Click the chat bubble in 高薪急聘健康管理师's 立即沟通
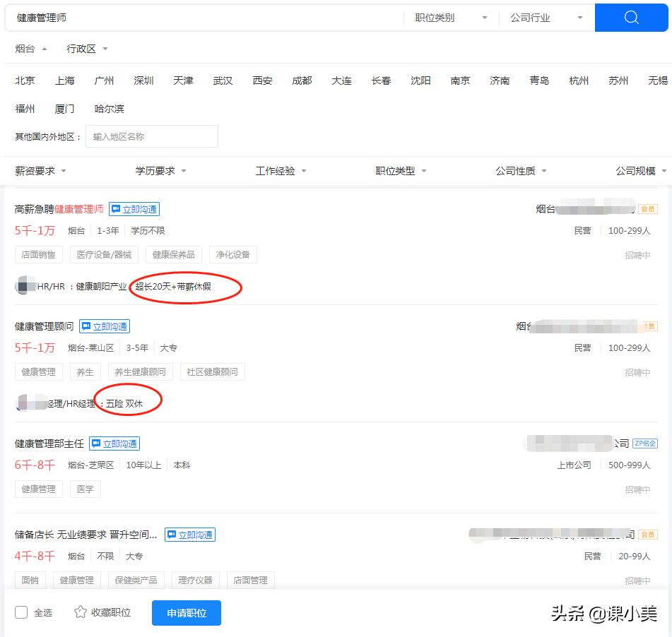The width and height of the screenshot is (672, 637). point(115,209)
